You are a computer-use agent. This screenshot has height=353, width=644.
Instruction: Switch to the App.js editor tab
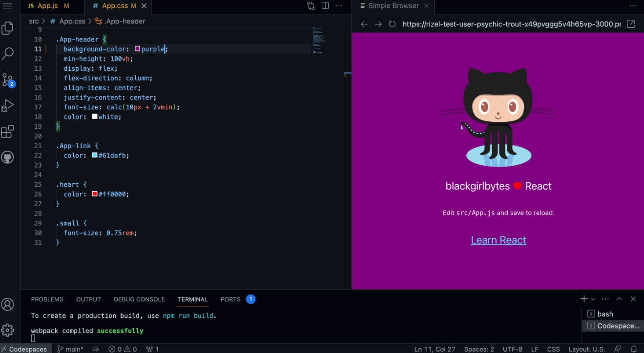47,6
